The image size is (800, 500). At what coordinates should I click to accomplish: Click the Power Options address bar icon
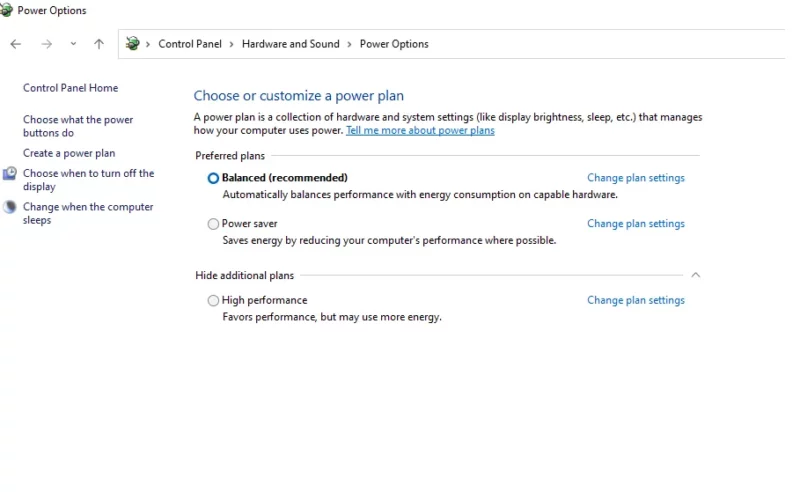133,43
